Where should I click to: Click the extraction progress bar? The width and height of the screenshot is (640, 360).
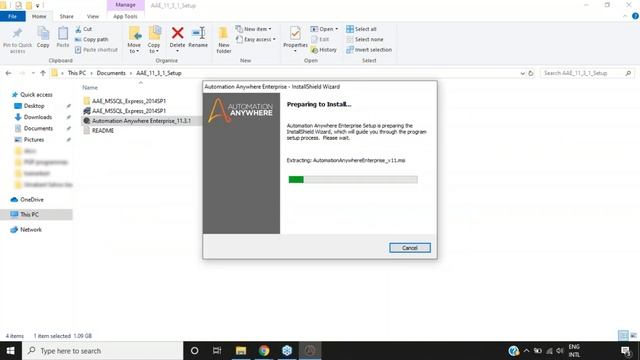pyautogui.click(x=353, y=180)
